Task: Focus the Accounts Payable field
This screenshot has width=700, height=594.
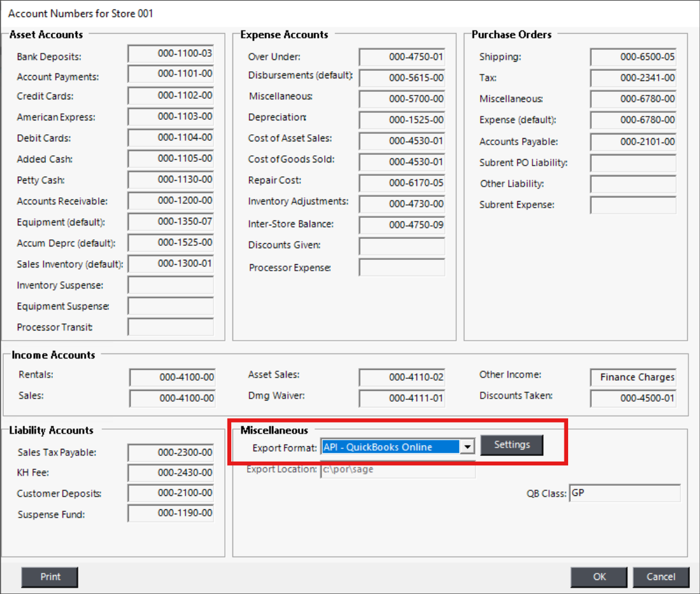Action: tap(633, 142)
